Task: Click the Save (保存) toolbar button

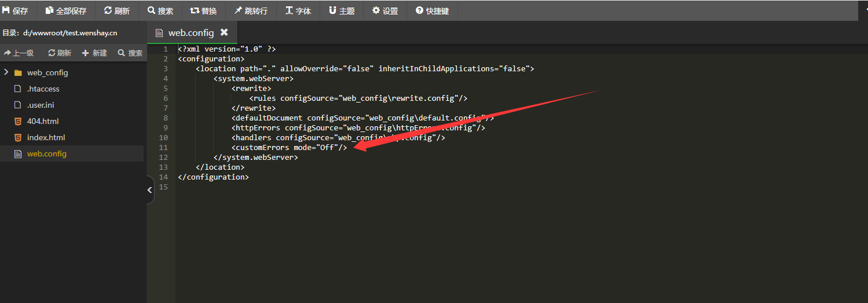Action: point(16,11)
